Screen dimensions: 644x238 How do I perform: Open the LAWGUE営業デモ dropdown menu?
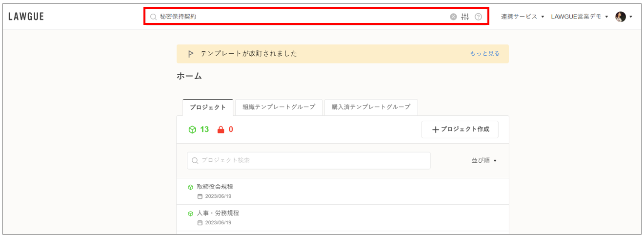pos(580,17)
